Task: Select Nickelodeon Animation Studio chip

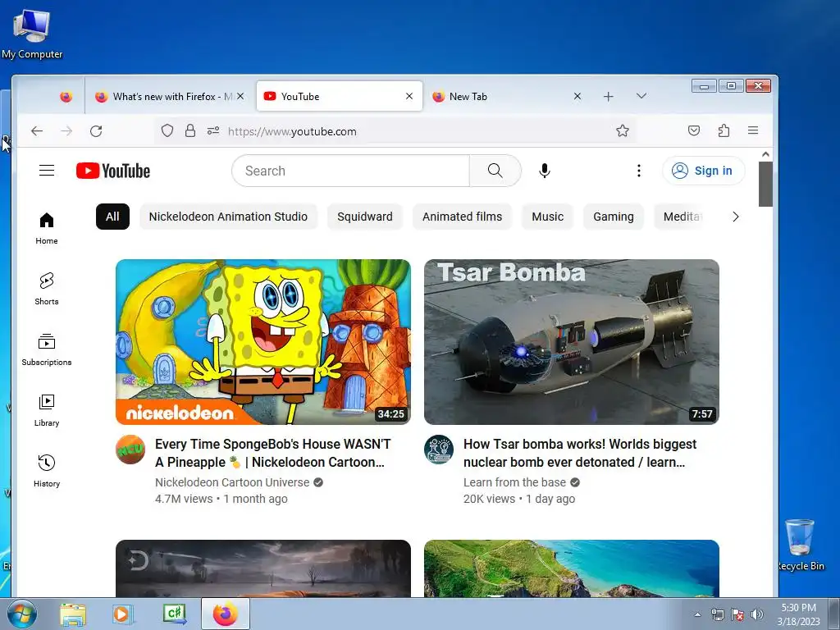Action: pos(228,217)
